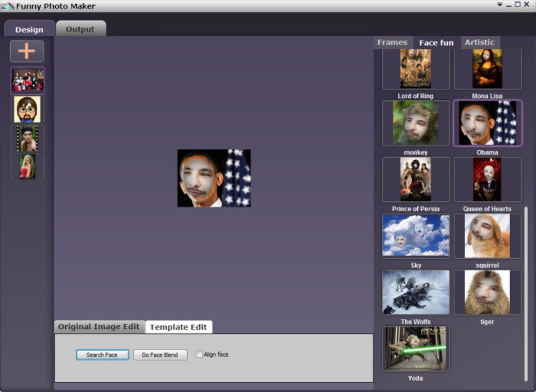Screen dimensions: 536x392
Task: Click the 'Sky' template label
Action: click(416, 265)
